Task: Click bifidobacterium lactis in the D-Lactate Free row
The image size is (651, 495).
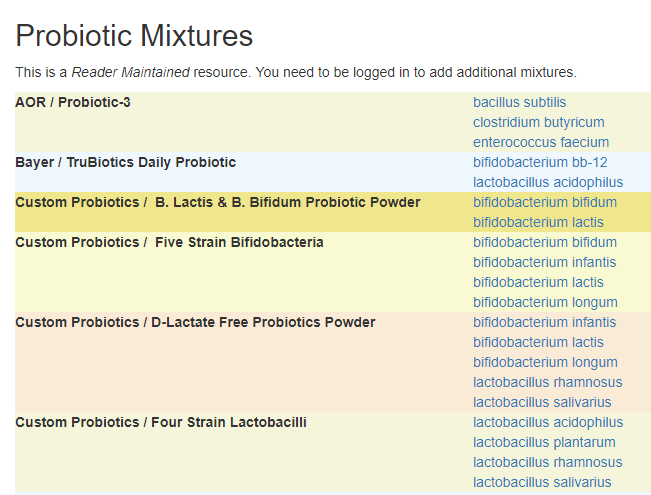Action: [538, 342]
